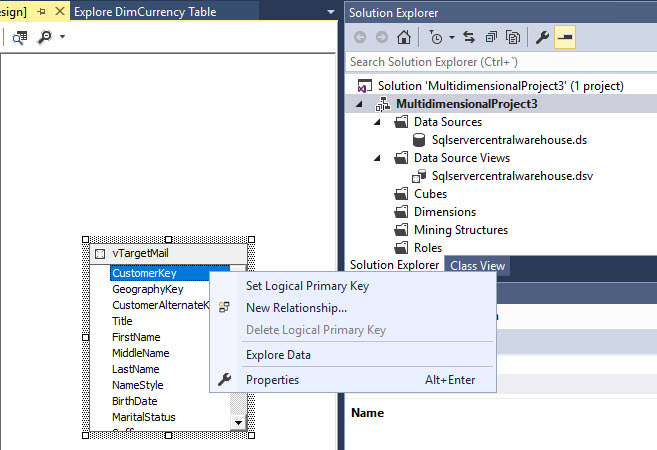
Task: Click the Collapse All icon
Action: click(x=491, y=37)
